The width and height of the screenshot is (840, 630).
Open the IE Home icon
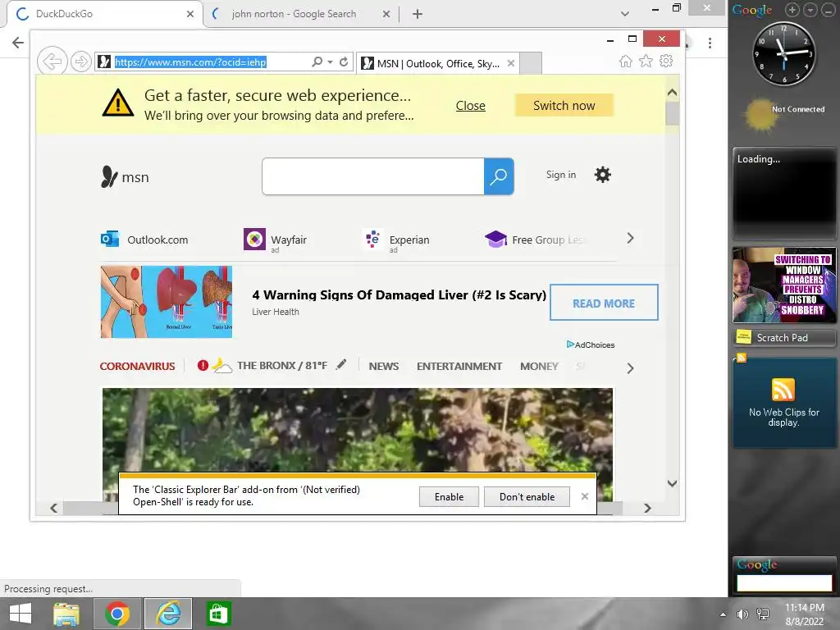(626, 61)
